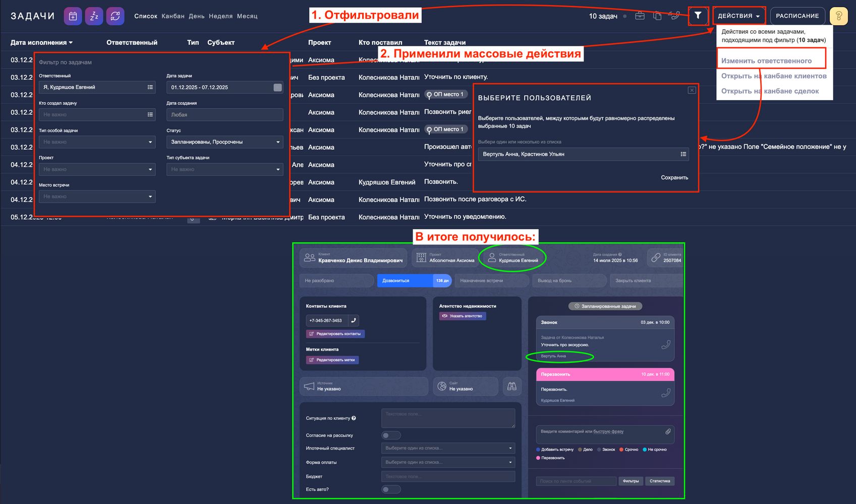Click Сохранить in user selection dialog
This screenshot has width=856, height=504.
(674, 177)
